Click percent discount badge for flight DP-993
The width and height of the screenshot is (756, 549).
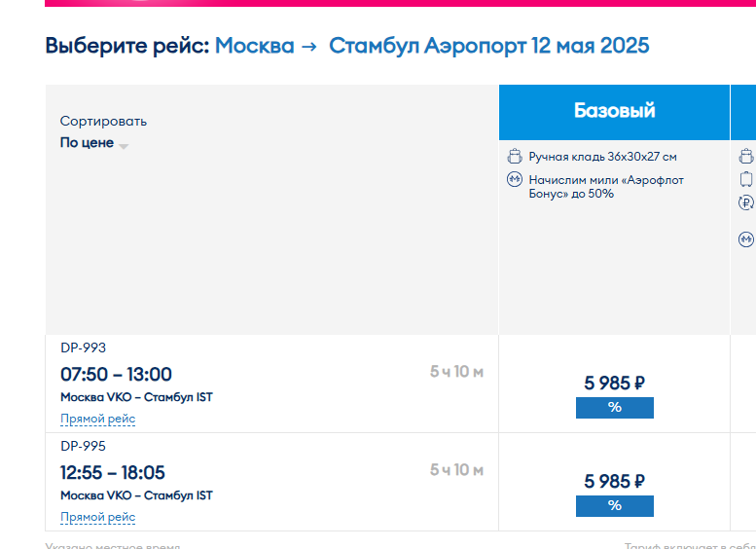(615, 408)
